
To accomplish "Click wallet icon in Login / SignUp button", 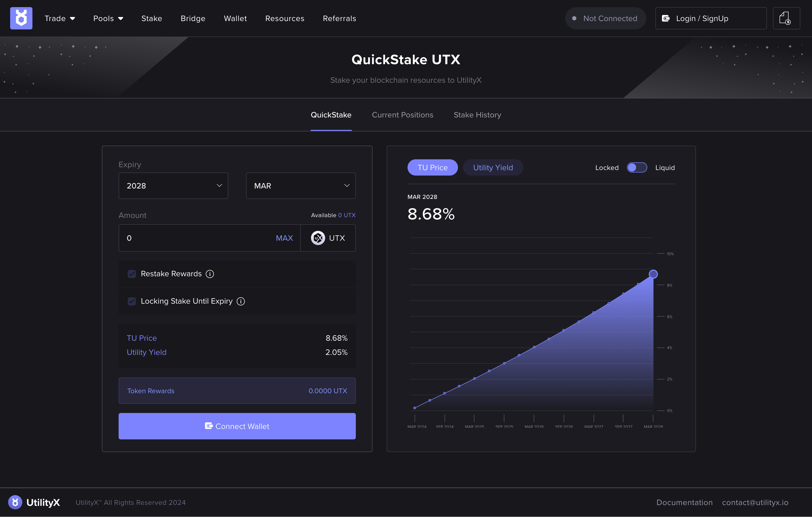I will pyautogui.click(x=666, y=18).
